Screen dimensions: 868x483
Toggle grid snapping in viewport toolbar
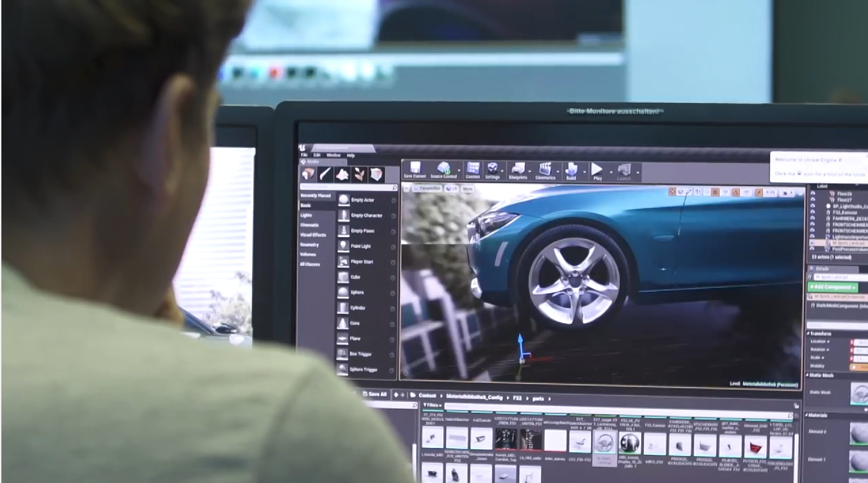click(x=715, y=192)
